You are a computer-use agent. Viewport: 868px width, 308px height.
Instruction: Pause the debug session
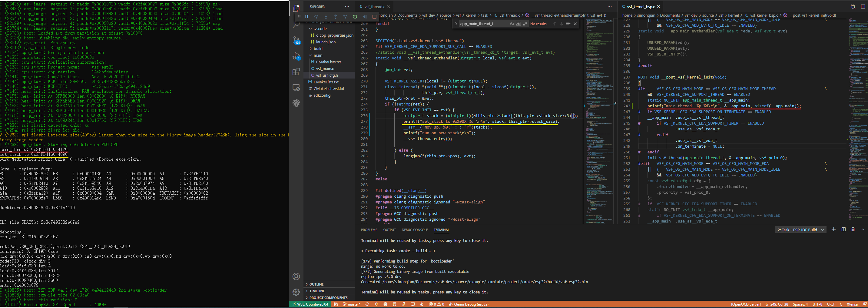pos(306,17)
